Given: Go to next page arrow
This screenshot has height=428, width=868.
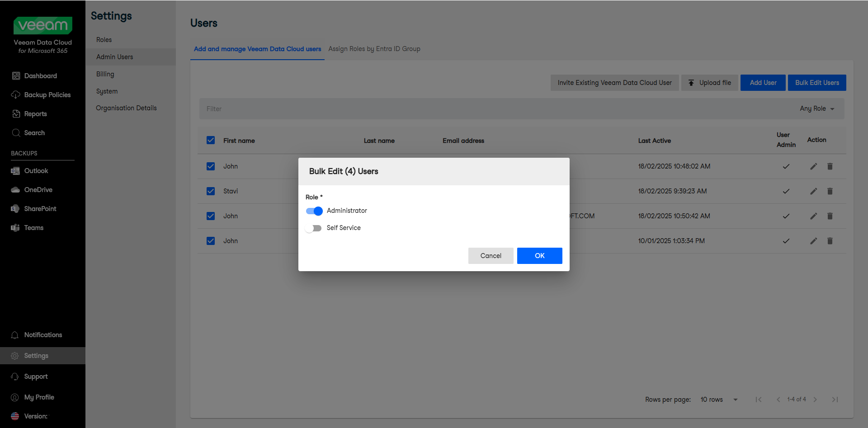Looking at the screenshot, I should point(816,400).
